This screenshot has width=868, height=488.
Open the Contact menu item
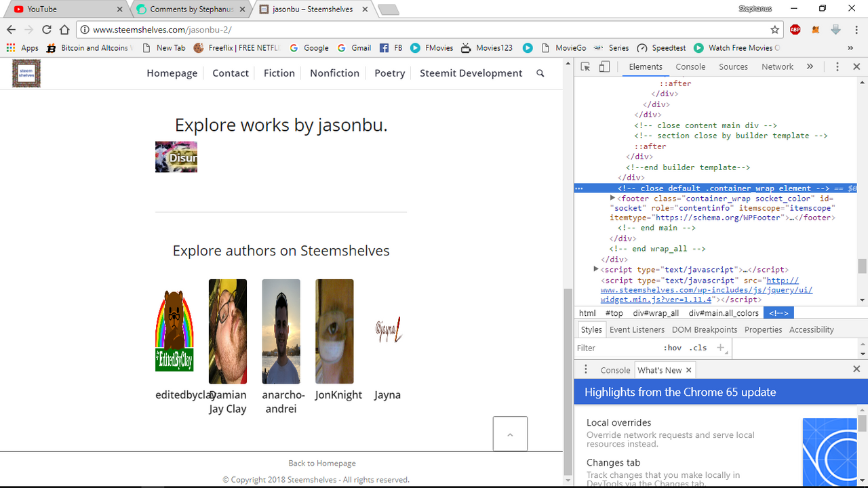(x=231, y=73)
